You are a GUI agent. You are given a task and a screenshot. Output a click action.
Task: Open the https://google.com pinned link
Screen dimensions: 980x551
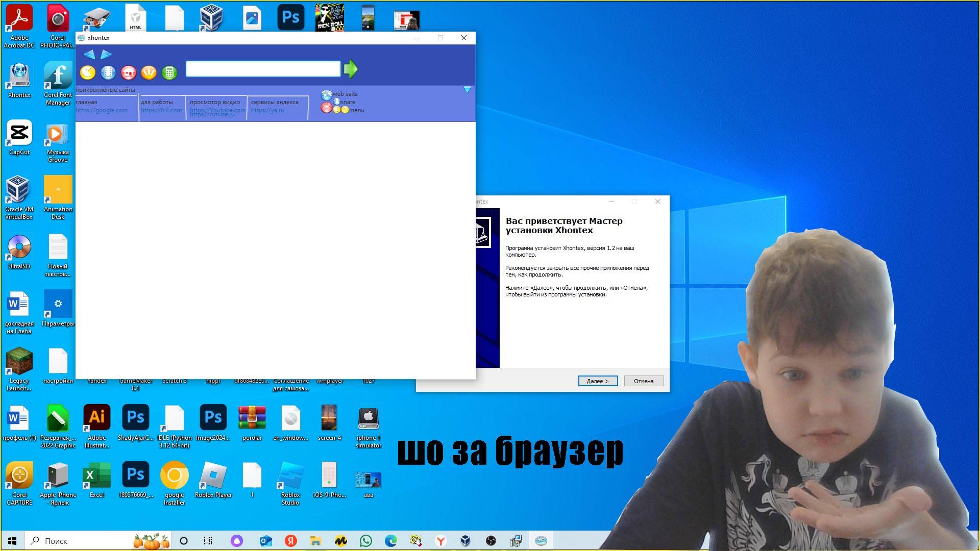pos(102,110)
